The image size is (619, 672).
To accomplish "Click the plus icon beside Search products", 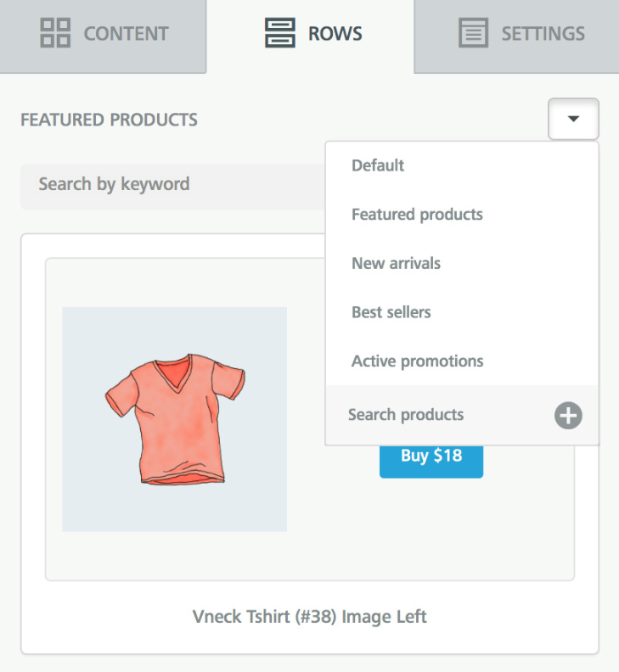I will 568,416.
